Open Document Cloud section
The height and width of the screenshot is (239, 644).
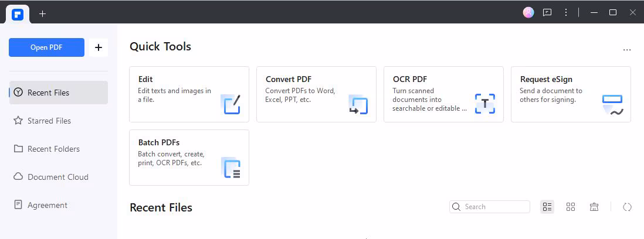(57, 177)
